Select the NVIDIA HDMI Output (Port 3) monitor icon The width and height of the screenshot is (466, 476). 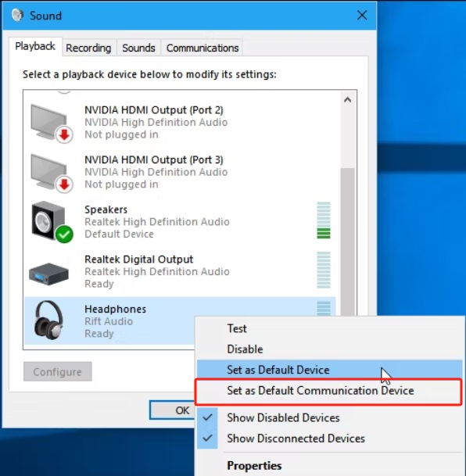[52, 173]
